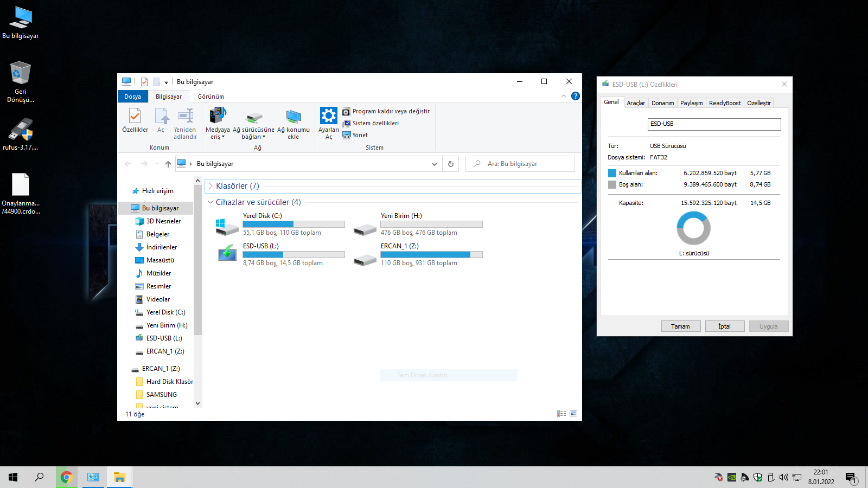The width and height of the screenshot is (868, 488).
Task: Expand the Klasörler (7) group
Action: (211, 186)
